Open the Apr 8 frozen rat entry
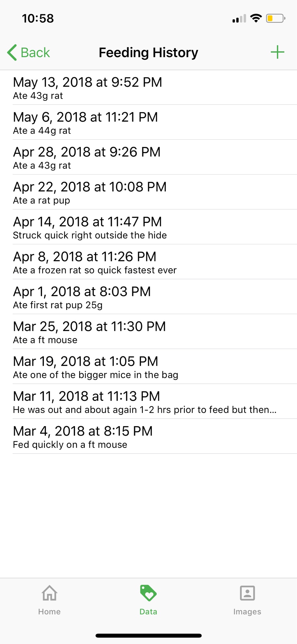 148,262
